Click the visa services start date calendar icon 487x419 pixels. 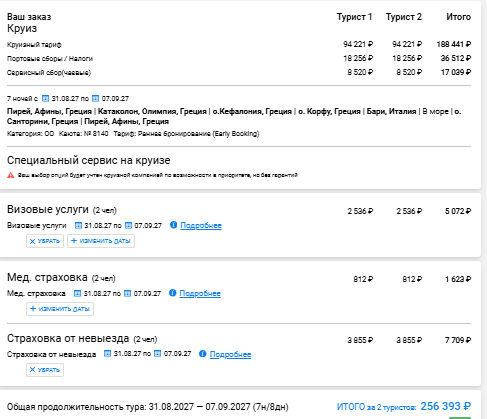pyautogui.click(x=78, y=226)
